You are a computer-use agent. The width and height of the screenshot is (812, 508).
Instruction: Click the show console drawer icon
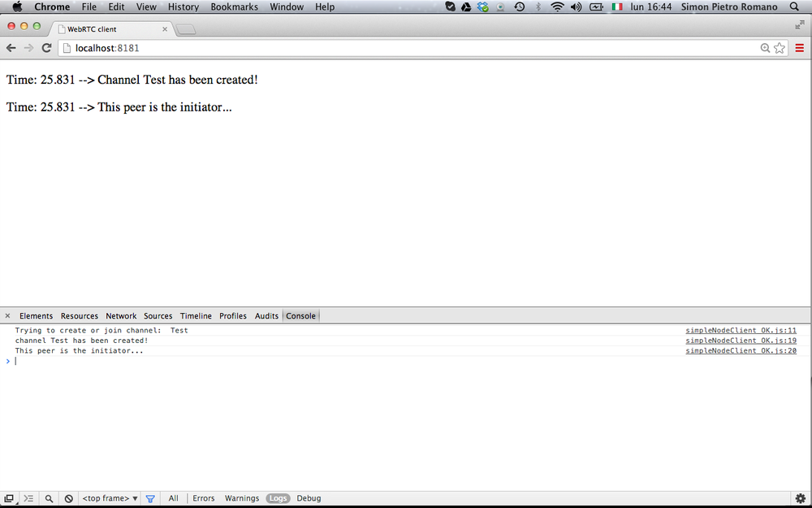click(x=28, y=498)
